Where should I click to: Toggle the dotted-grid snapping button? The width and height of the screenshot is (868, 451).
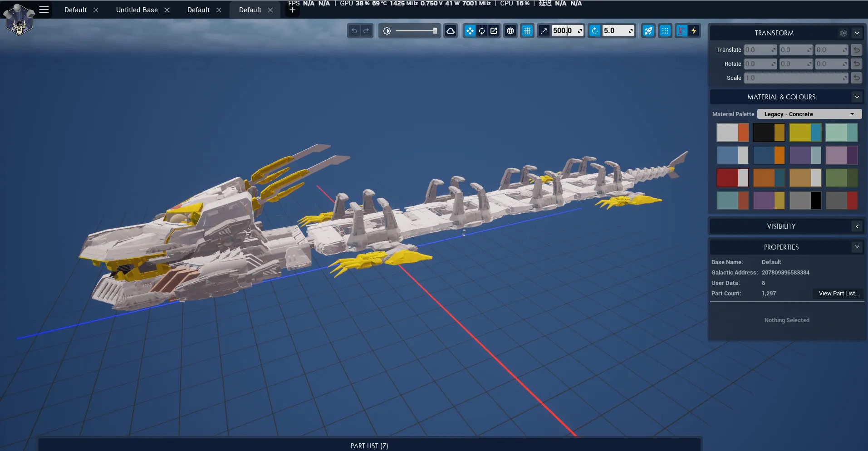pos(665,31)
